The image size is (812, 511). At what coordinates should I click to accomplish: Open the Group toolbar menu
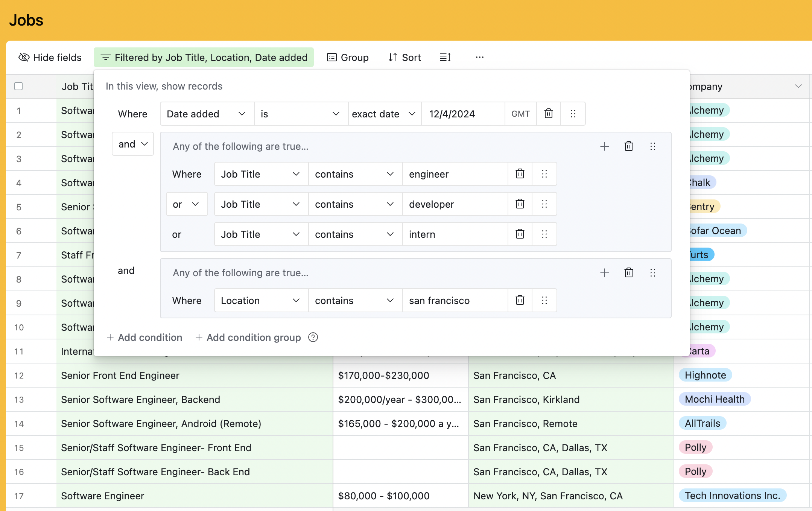(348, 57)
